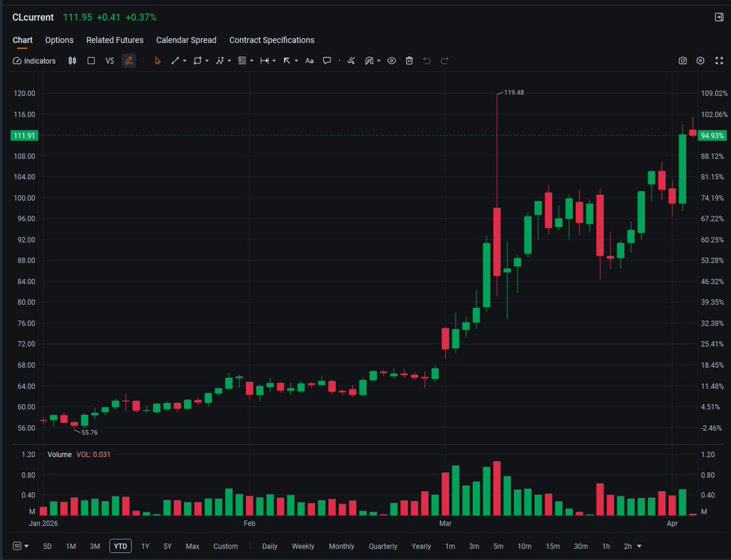The height and width of the screenshot is (560, 731).
Task: Select the trend line drawing tool
Action: point(175,61)
